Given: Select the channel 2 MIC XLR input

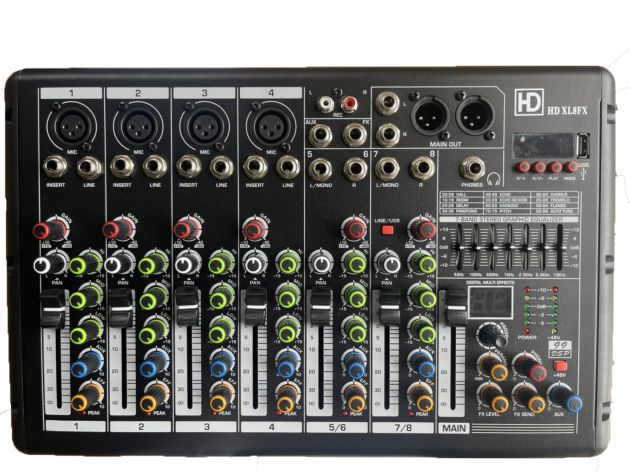Looking at the screenshot, I should pos(138,126).
